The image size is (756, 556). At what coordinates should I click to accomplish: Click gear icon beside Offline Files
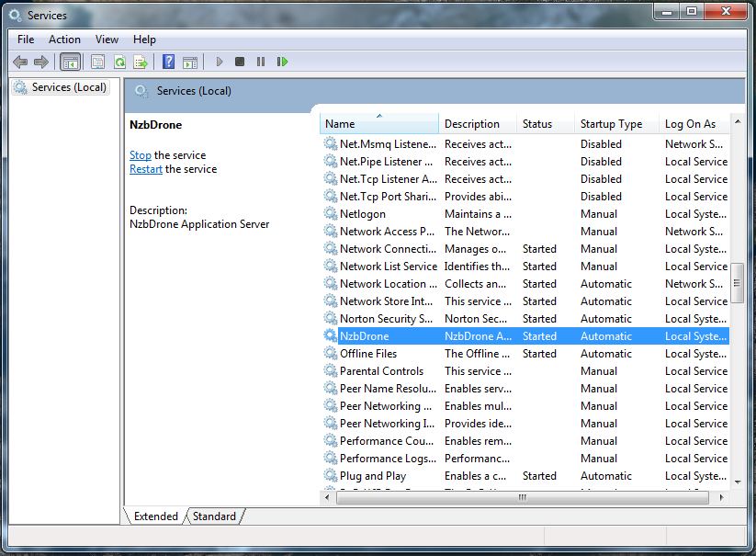[331, 354]
